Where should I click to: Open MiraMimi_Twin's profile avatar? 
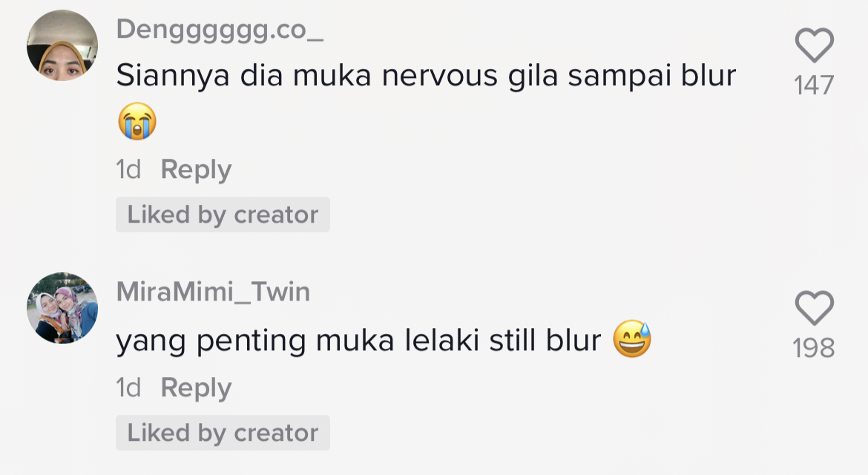(62, 307)
